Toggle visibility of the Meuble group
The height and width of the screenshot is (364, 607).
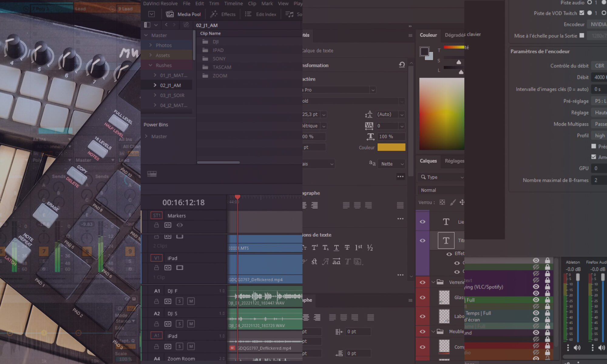point(422,332)
